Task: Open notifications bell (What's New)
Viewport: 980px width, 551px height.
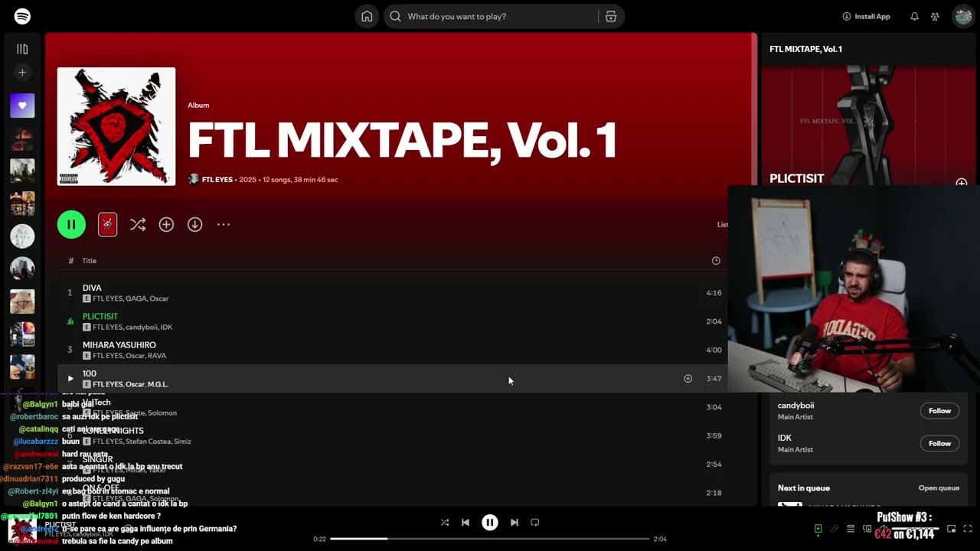Action: coord(914,16)
